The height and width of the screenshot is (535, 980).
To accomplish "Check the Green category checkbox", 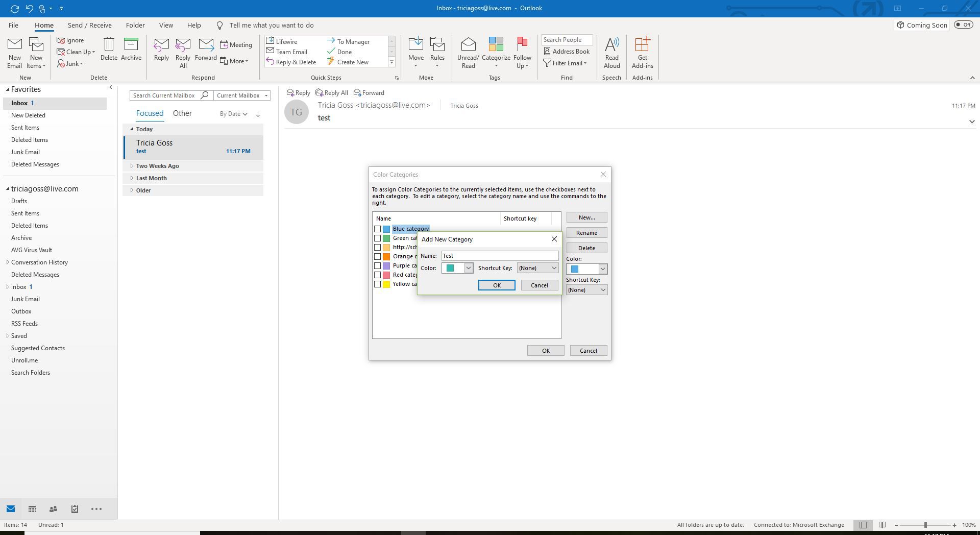I will 378,238.
